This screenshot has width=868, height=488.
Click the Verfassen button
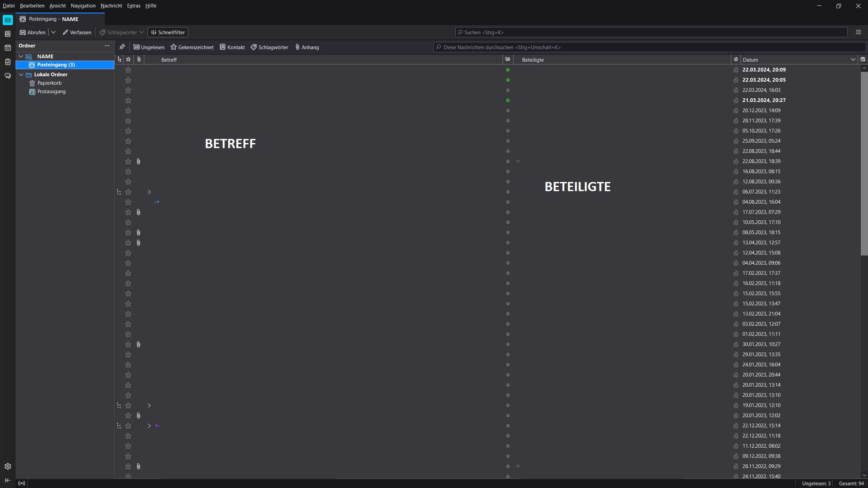(77, 32)
